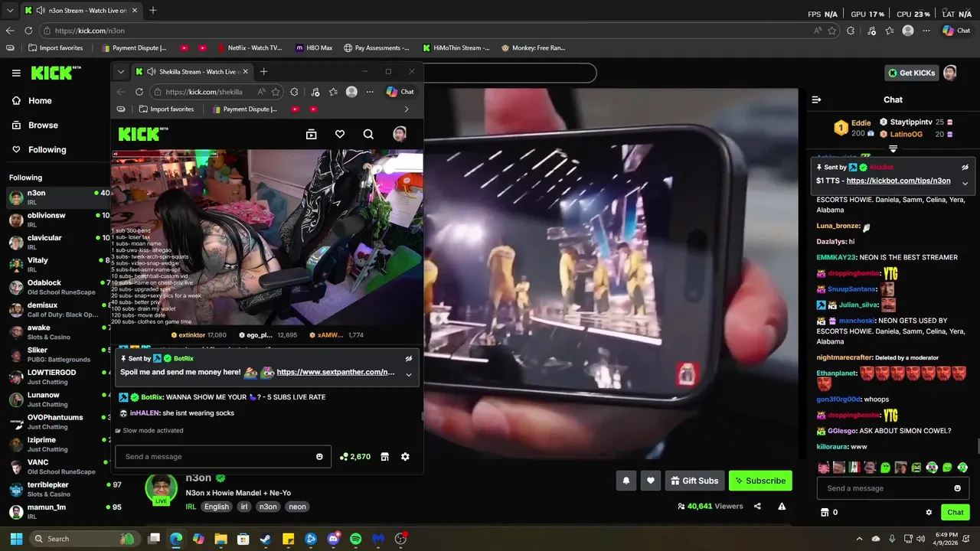Select the IRL category link

point(191,507)
